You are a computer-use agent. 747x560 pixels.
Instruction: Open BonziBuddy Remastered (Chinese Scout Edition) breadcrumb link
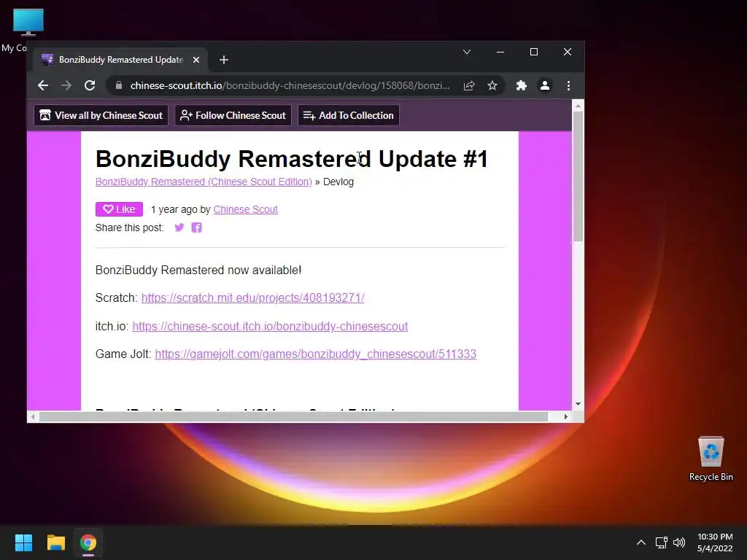(204, 182)
